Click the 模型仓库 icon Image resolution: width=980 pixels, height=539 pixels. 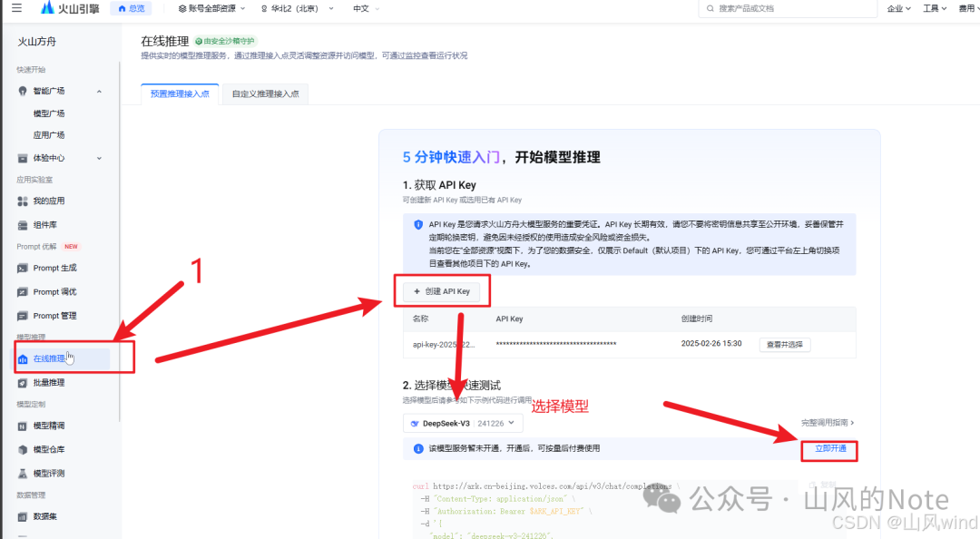pos(23,449)
